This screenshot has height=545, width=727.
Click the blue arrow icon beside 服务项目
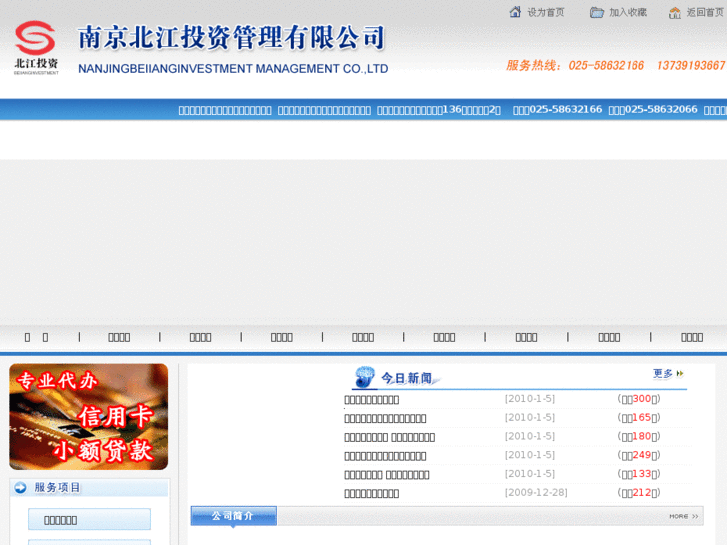[20, 487]
